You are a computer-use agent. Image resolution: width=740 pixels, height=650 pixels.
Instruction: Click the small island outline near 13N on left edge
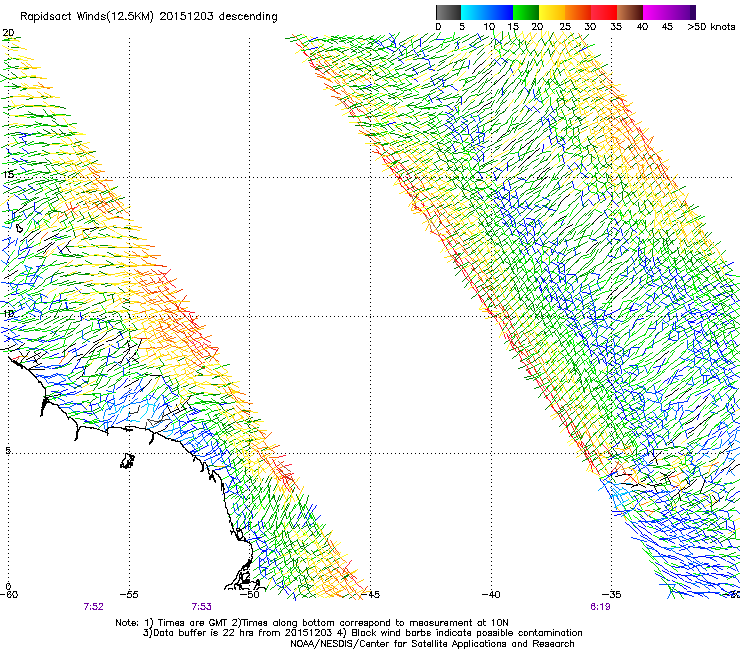click(19, 228)
